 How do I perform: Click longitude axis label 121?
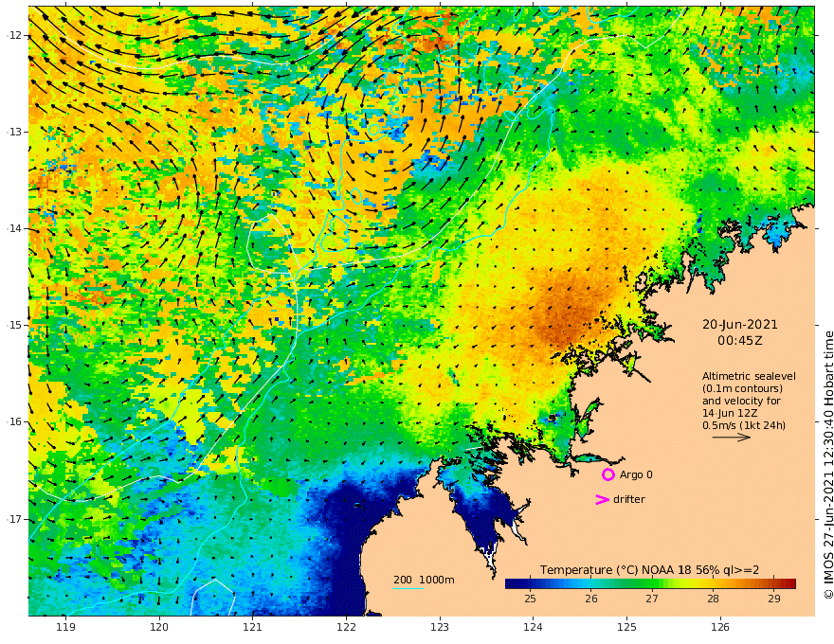tap(253, 627)
